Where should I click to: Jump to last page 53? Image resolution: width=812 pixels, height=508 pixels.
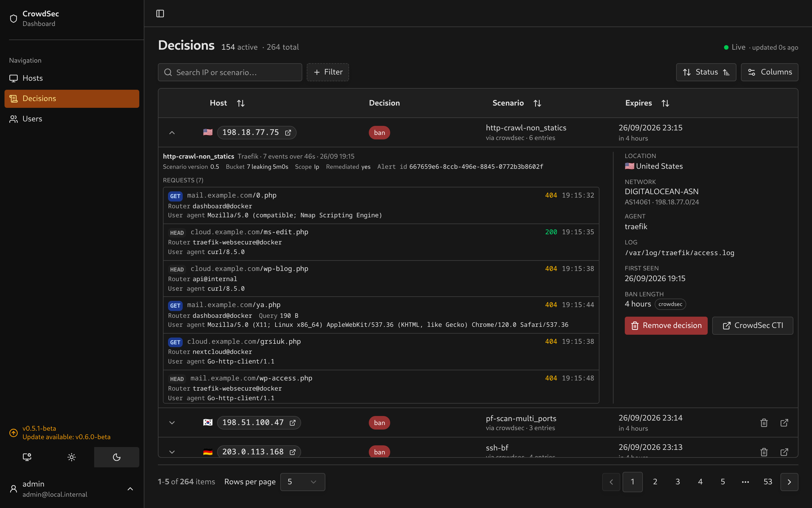768,482
